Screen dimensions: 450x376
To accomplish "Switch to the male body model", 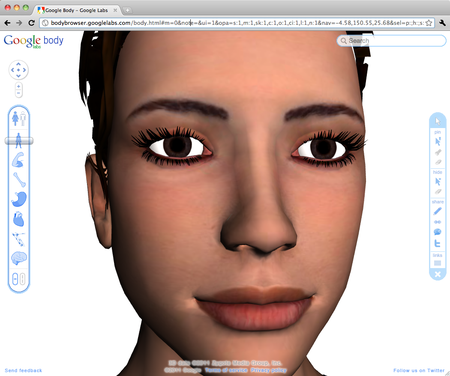I will tap(23, 119).
